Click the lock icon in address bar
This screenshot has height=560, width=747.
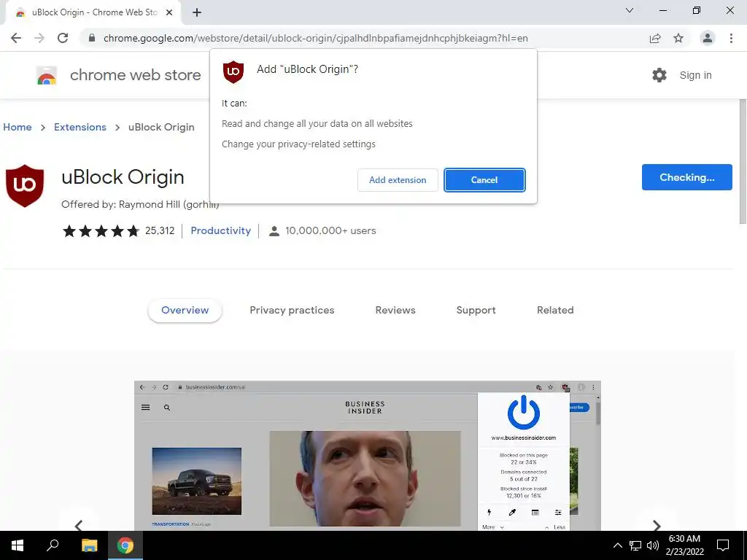tap(91, 38)
